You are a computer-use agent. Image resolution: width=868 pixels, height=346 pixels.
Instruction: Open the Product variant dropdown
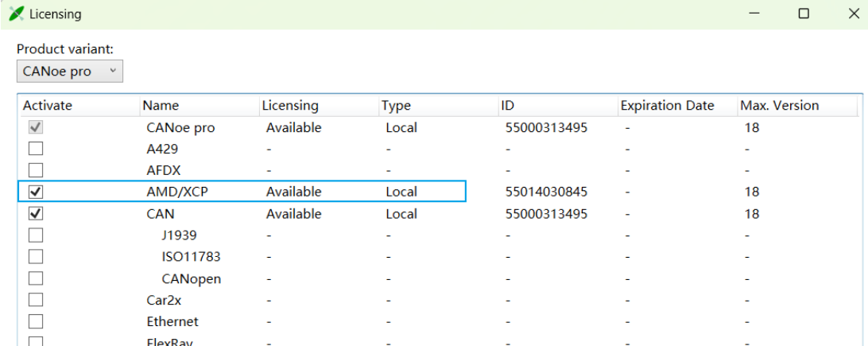(70, 72)
